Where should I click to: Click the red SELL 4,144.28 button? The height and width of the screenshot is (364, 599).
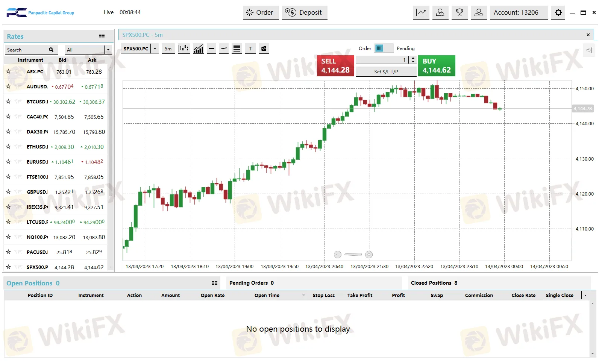point(335,66)
